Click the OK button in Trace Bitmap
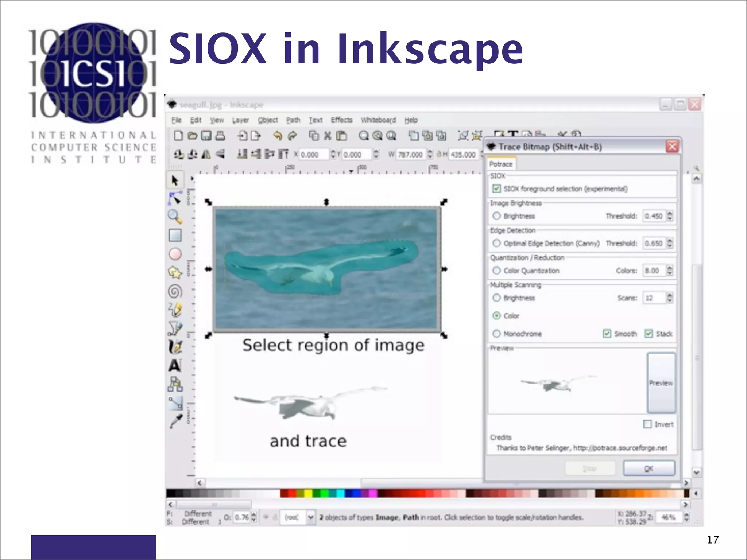 649,468
